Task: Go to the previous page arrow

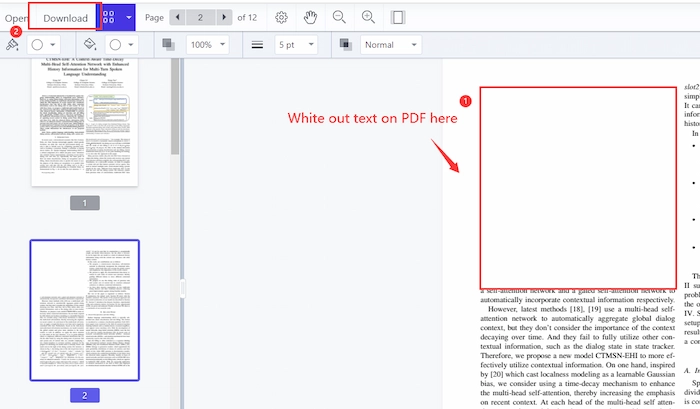Action: pos(178,18)
